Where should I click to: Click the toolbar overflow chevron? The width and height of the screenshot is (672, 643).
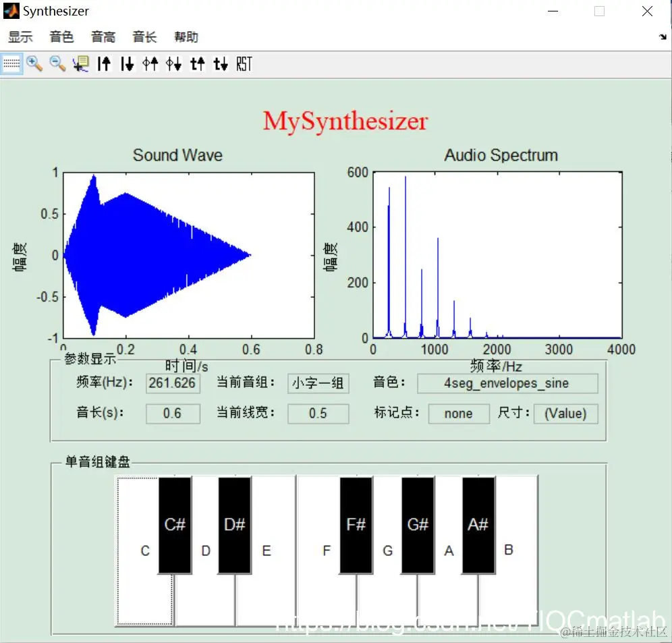click(664, 37)
